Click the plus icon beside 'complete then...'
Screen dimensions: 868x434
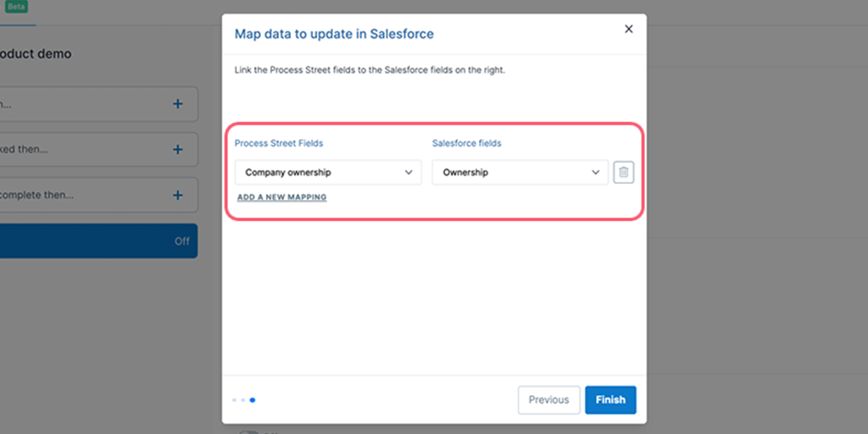click(178, 195)
